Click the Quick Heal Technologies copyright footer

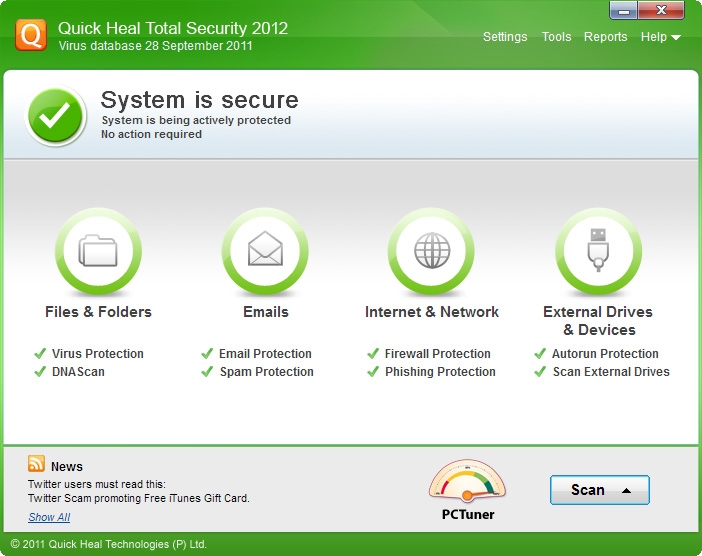(108, 544)
